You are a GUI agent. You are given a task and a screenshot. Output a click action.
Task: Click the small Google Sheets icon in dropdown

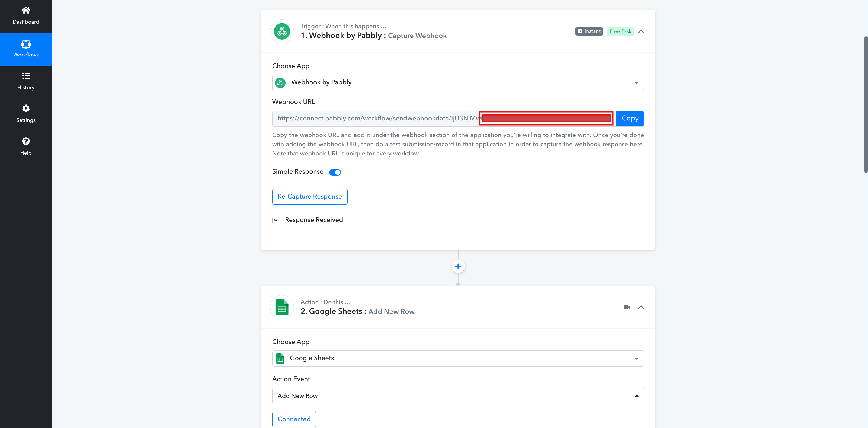(x=280, y=358)
